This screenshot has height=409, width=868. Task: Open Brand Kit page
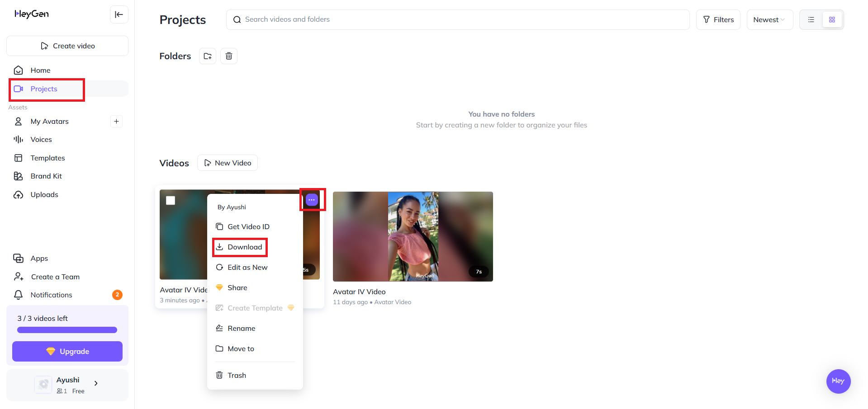[x=67, y=176]
